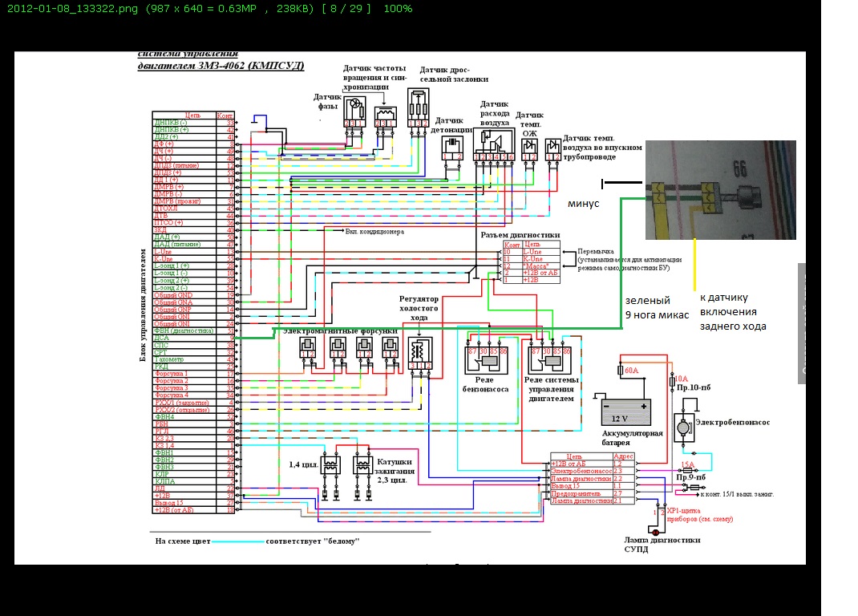Click the K-Line row in the ECU table
Screen dimensions: 858x616
click(194, 258)
